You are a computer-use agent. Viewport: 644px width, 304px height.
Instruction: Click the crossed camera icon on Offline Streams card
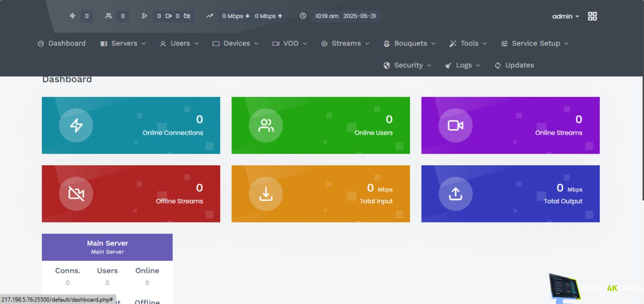click(76, 193)
